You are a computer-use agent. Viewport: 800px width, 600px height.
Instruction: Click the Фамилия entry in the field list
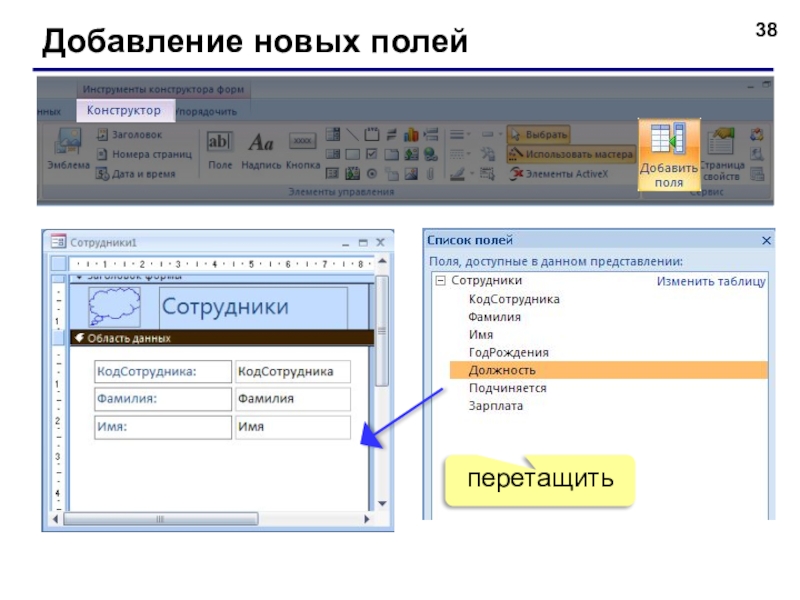coord(494,317)
